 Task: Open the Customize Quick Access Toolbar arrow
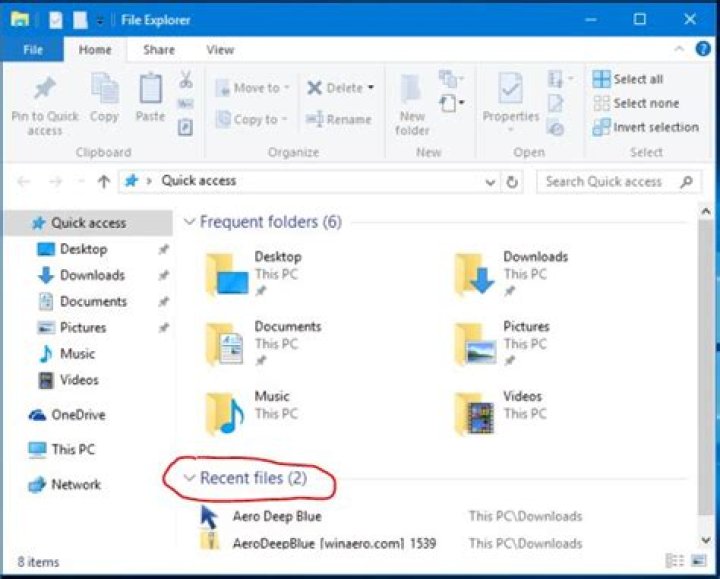(x=100, y=20)
